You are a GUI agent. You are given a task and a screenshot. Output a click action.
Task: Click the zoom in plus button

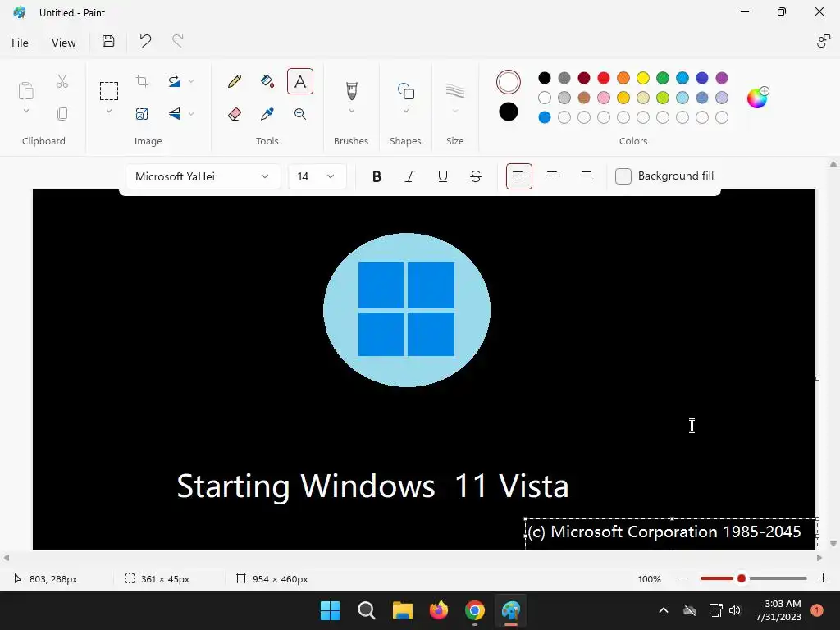824,578
